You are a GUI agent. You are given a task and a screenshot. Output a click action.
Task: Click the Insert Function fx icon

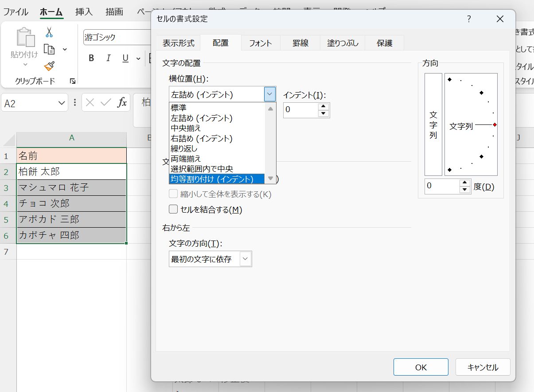pos(122,103)
